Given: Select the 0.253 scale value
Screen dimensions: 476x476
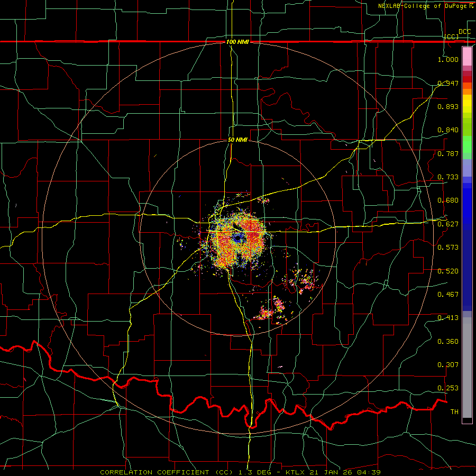Looking at the screenshot, I should click(448, 388).
